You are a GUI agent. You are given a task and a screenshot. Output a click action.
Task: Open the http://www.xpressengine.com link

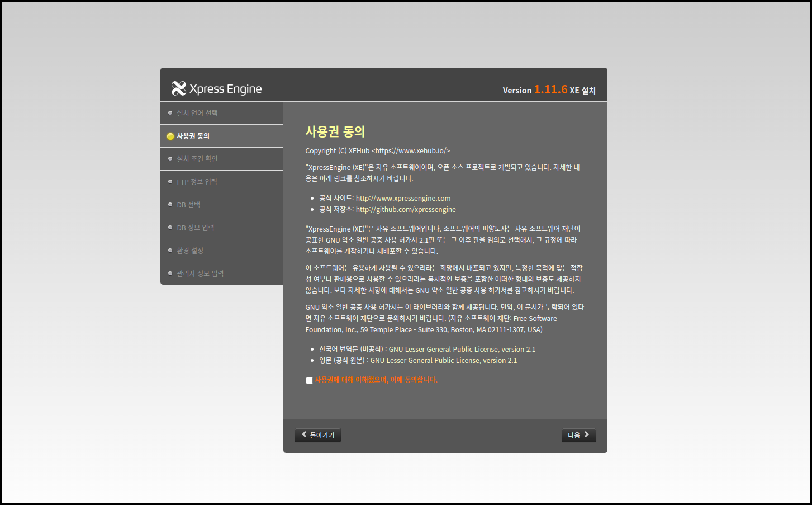[x=403, y=198]
